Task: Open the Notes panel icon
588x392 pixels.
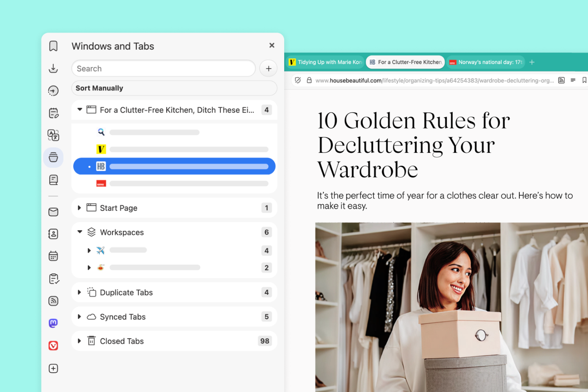Action: 53,113
